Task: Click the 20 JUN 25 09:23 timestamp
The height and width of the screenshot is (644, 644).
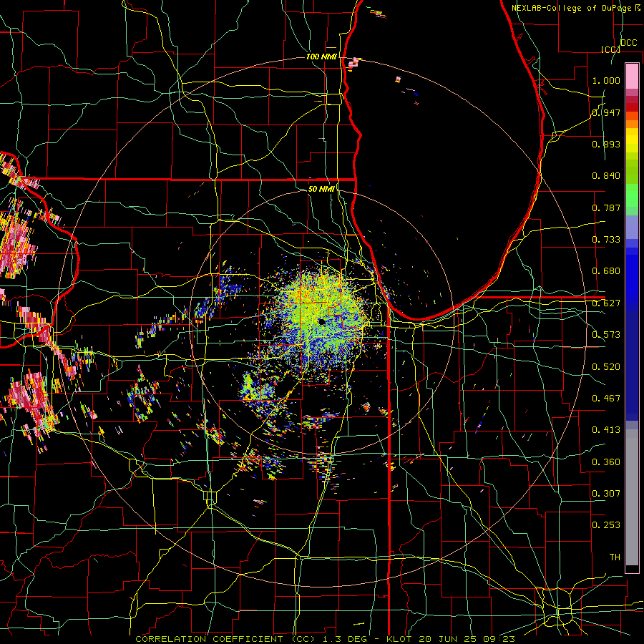Action: click(467, 639)
